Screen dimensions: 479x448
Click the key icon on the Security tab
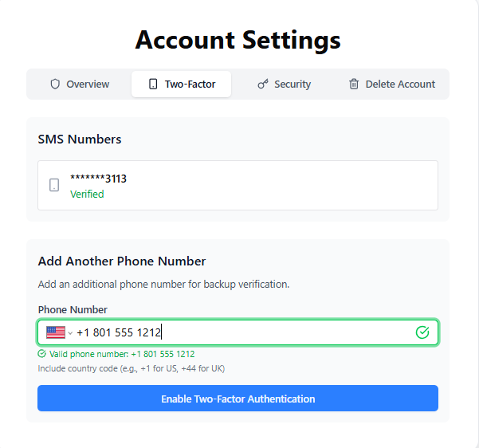(x=263, y=84)
